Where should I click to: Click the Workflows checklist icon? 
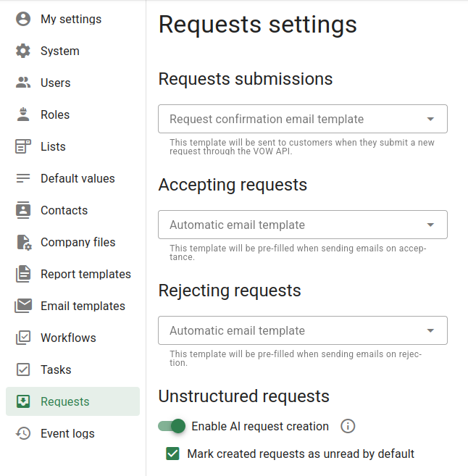click(23, 338)
